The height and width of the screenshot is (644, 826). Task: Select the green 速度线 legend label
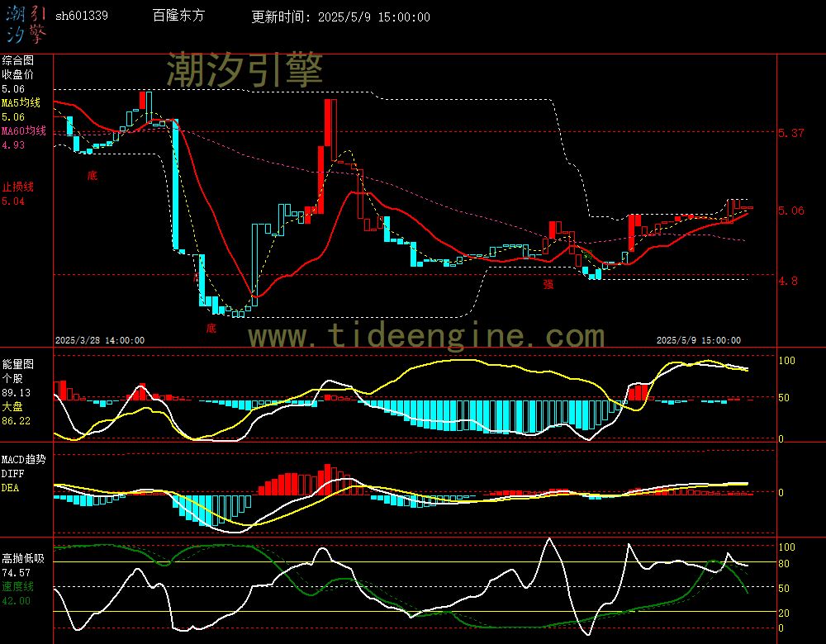[18, 586]
